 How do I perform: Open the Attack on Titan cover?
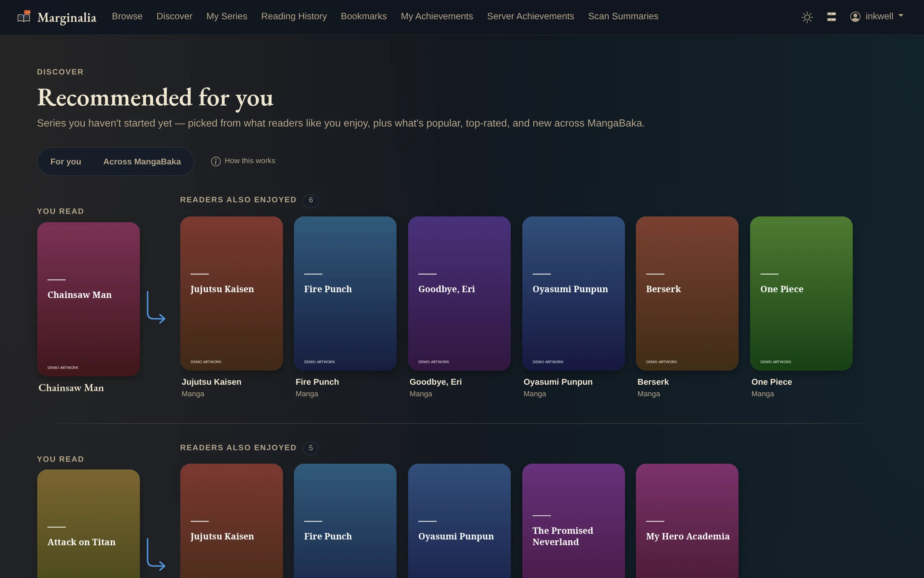(x=89, y=524)
